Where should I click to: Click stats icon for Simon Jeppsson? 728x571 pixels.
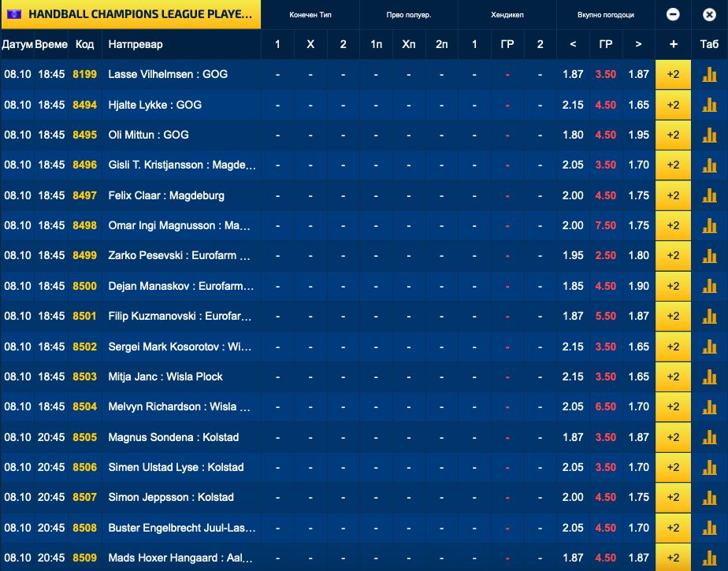coord(709,497)
